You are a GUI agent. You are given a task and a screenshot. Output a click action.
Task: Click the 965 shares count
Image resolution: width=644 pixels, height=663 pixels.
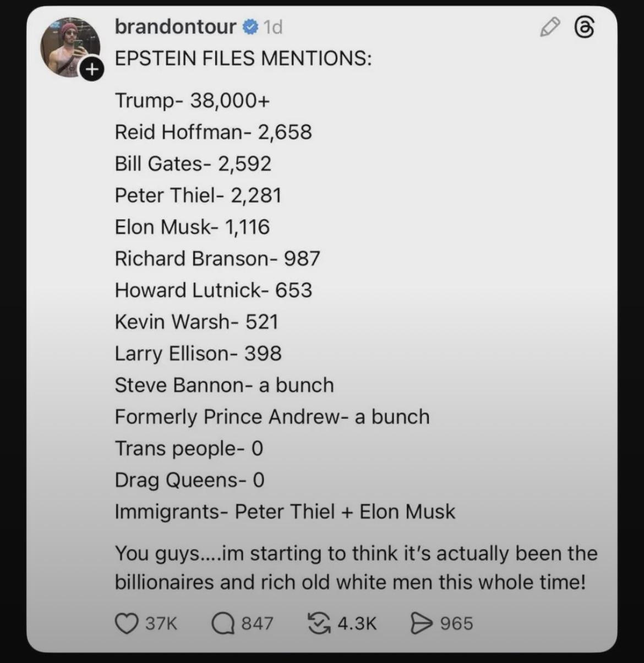pyautogui.click(x=456, y=623)
